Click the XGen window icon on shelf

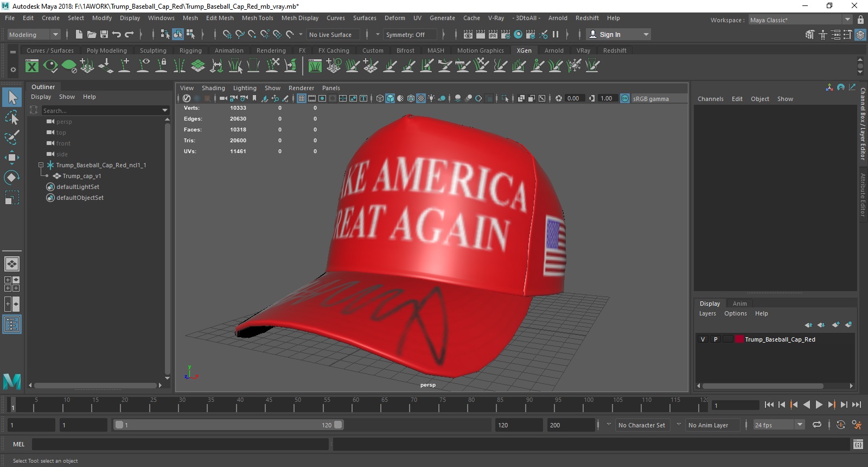point(32,66)
